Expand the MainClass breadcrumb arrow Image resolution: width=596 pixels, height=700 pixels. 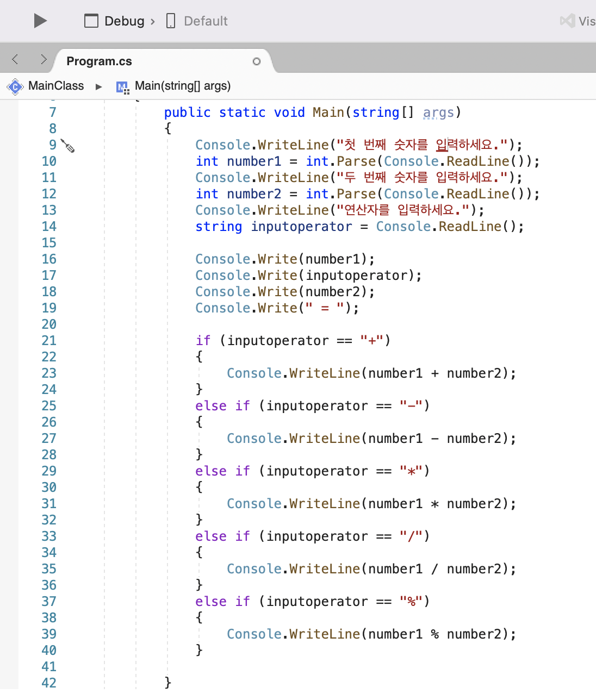click(98, 86)
